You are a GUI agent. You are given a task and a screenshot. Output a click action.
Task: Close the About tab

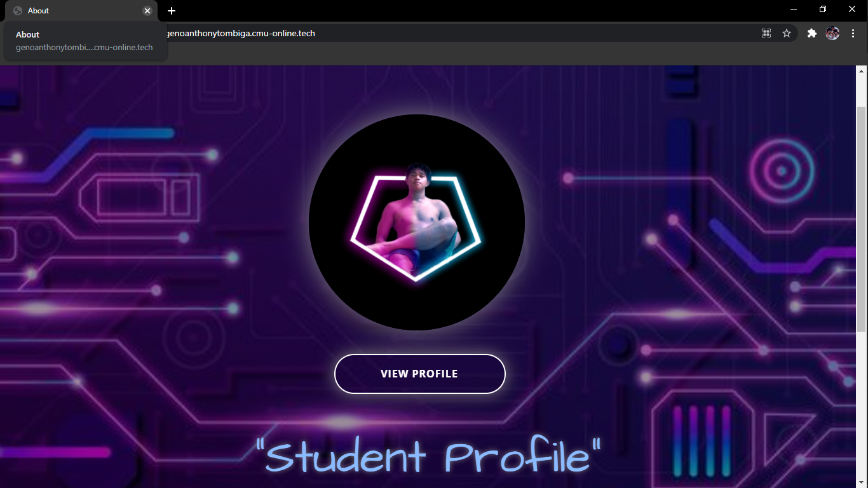(147, 11)
